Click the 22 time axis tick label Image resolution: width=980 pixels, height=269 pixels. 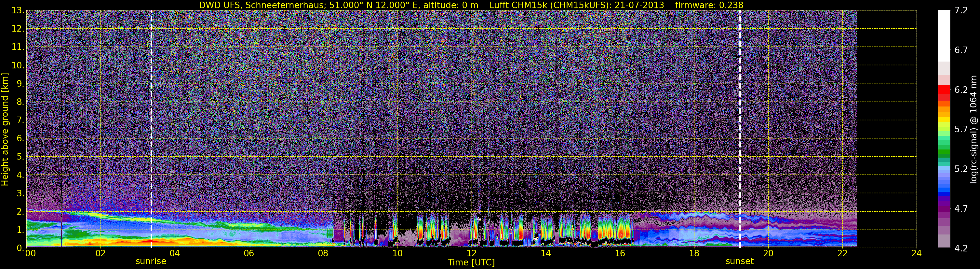pos(842,254)
